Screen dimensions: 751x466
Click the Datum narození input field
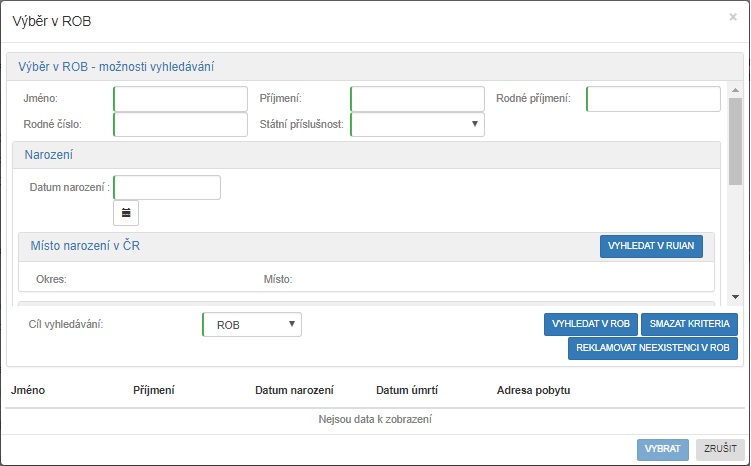[167, 188]
